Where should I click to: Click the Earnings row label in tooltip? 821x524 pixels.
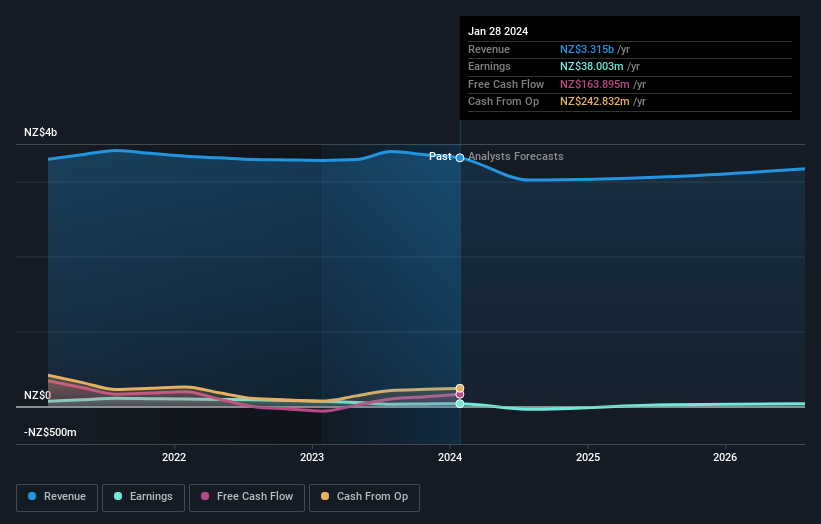click(x=489, y=66)
